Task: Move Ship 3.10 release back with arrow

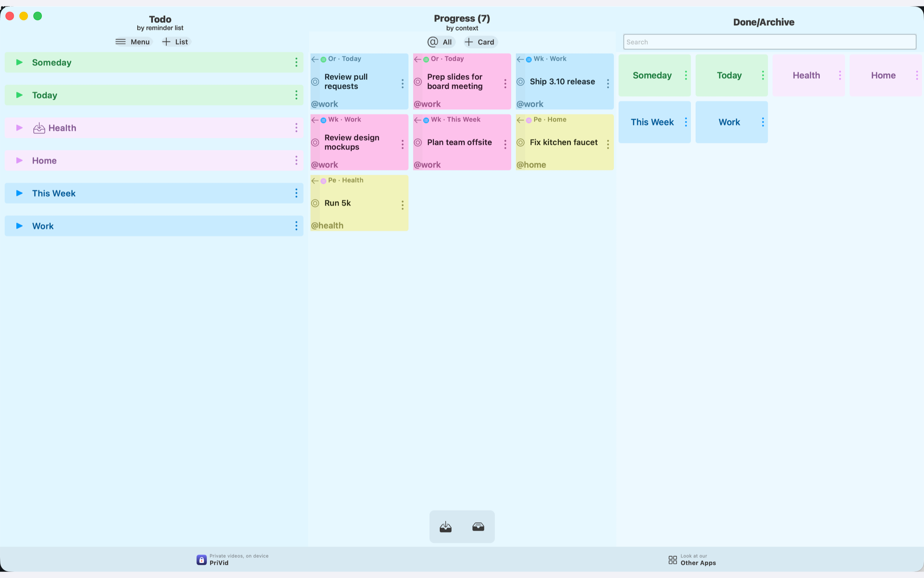Action: tap(520, 59)
